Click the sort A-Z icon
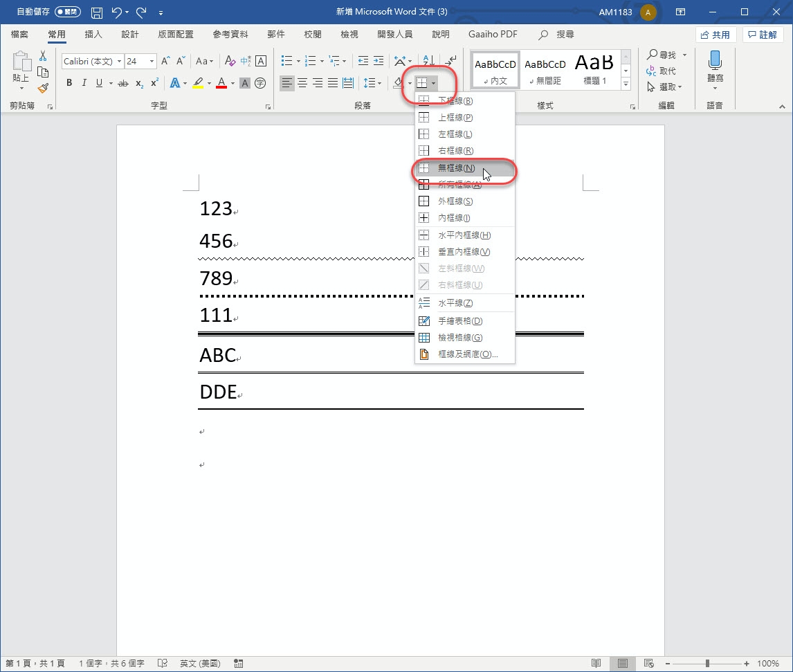793x672 pixels. click(x=428, y=62)
